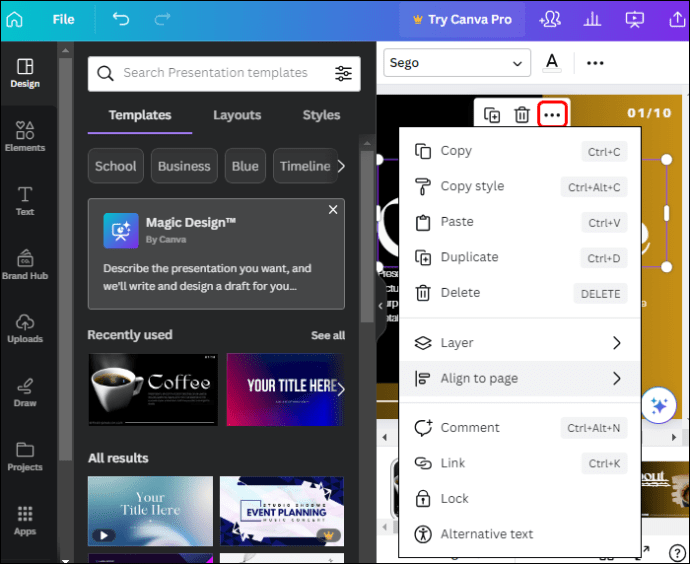Lock the element via menu
Viewport: 690px width, 564px height.
point(519,499)
